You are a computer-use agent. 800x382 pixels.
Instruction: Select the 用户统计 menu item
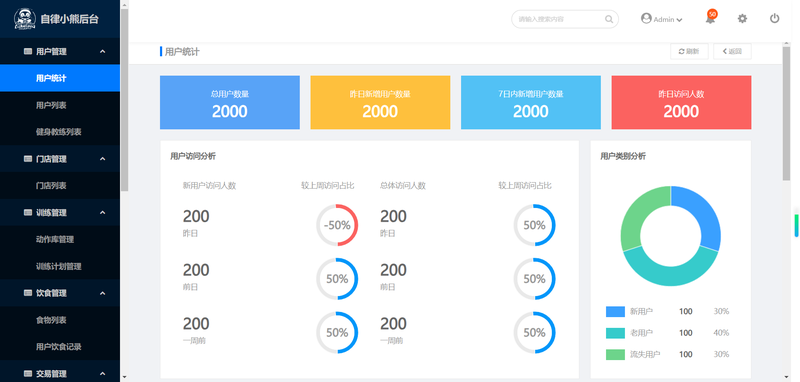pos(60,78)
